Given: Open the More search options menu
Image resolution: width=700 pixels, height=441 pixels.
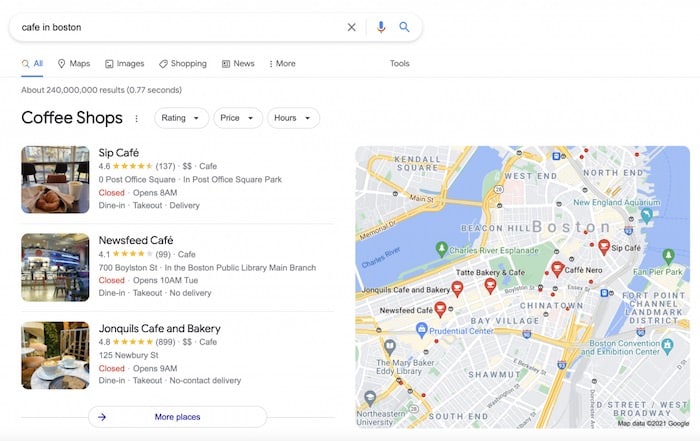Looking at the screenshot, I should click(282, 64).
